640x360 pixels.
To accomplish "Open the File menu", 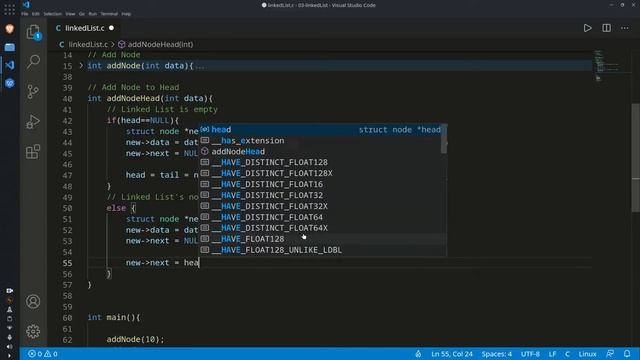I will point(25,14).
